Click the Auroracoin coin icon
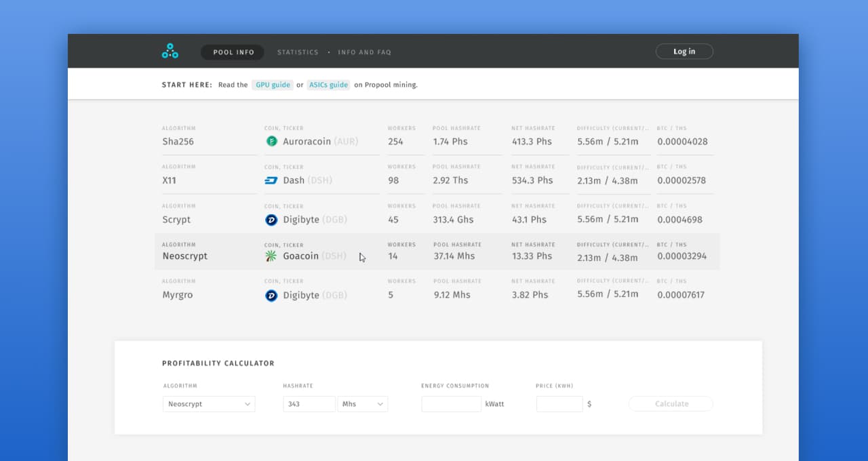The image size is (868, 461). coord(271,141)
